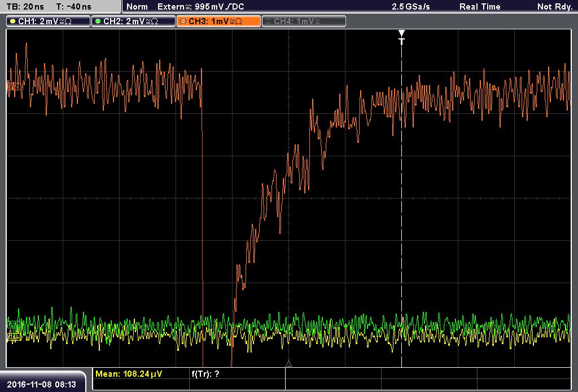Select the CH2 2mV channel tab
The image size is (578, 392).
(x=133, y=21)
